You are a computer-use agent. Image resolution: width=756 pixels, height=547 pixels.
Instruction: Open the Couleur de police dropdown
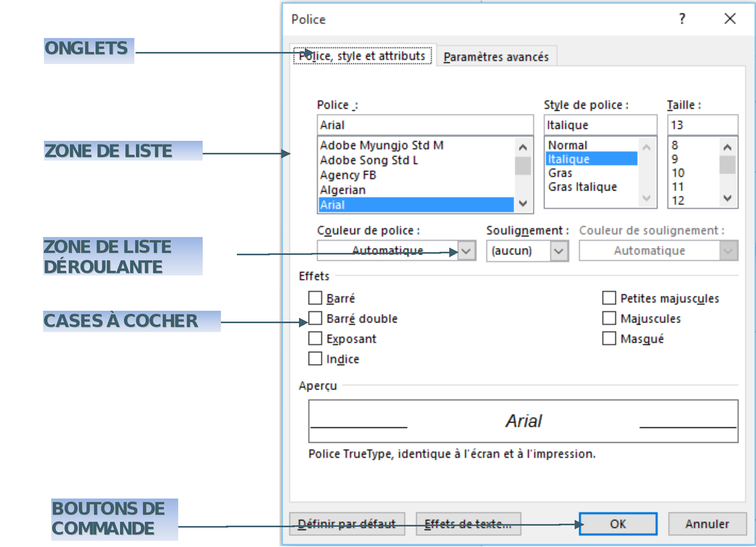click(467, 251)
